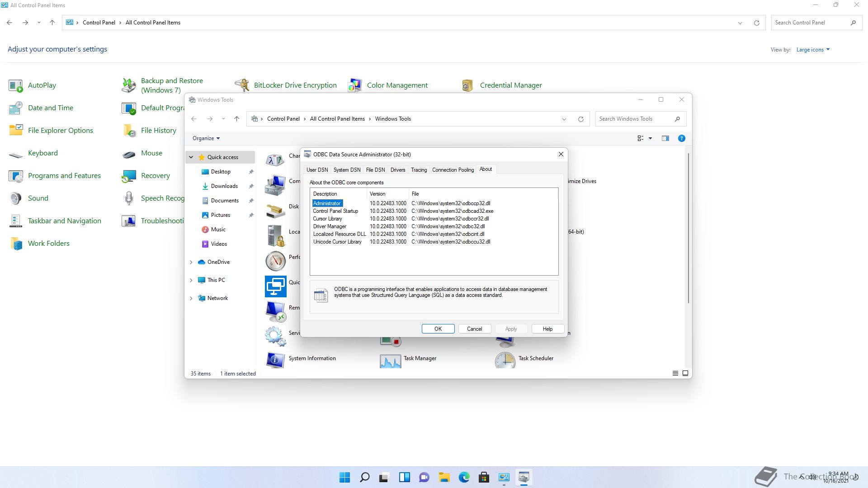
Task: Expand This PC tree node
Action: click(191, 280)
